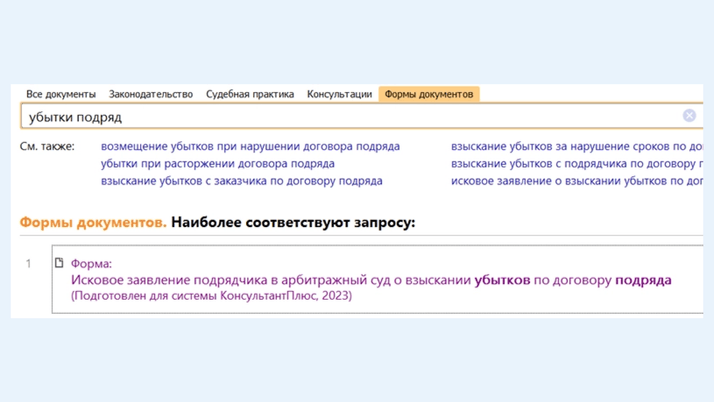Select the 'Судебная практика' tab

click(x=250, y=94)
